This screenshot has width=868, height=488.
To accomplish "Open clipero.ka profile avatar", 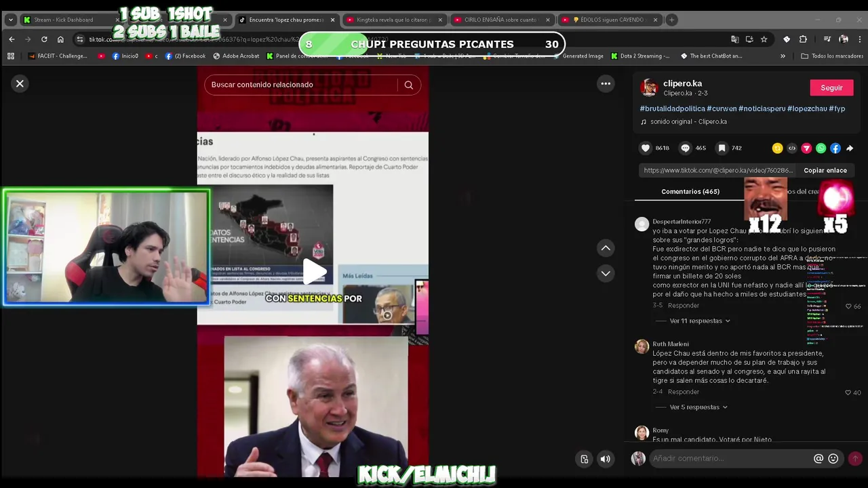I will [x=650, y=87].
